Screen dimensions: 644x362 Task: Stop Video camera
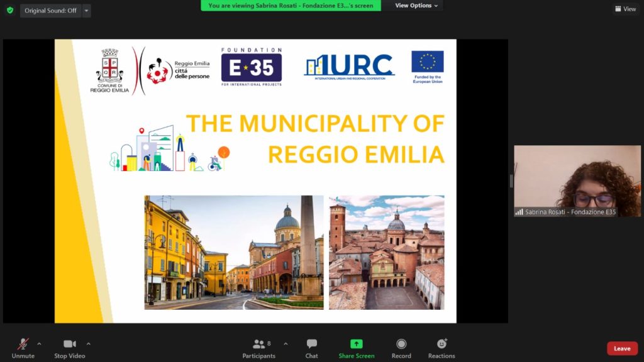pyautogui.click(x=69, y=348)
